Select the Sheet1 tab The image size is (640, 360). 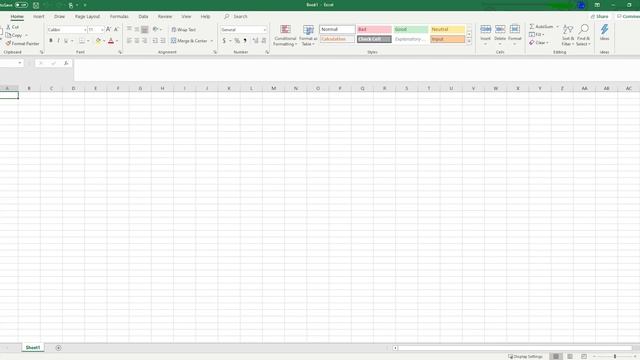point(33,348)
